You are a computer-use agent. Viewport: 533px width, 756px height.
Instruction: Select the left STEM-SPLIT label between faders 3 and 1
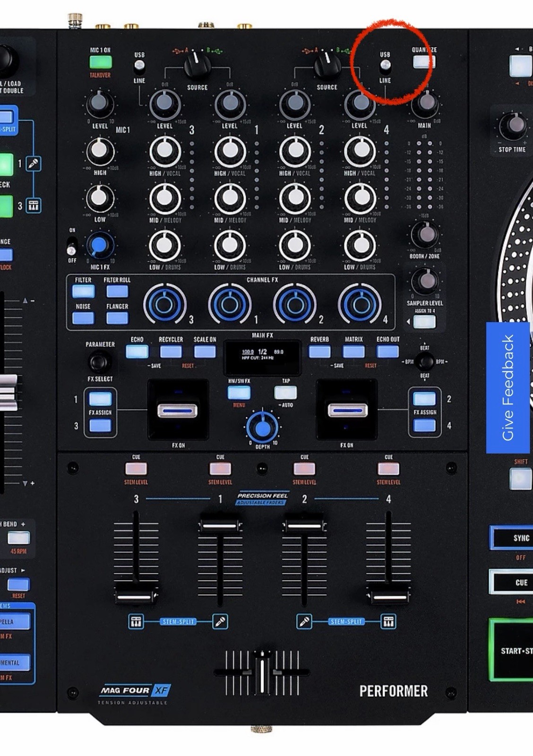[x=178, y=621]
